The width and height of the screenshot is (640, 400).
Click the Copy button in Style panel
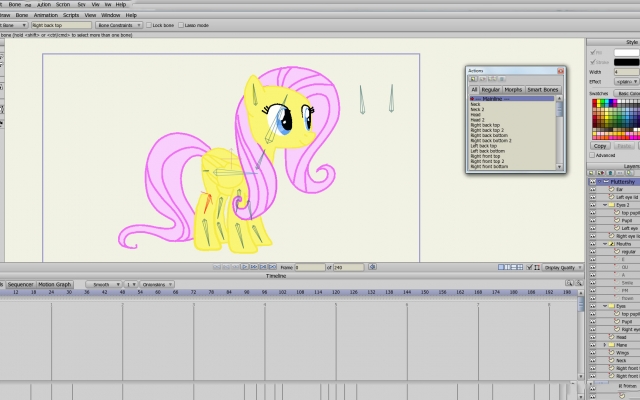click(600, 146)
